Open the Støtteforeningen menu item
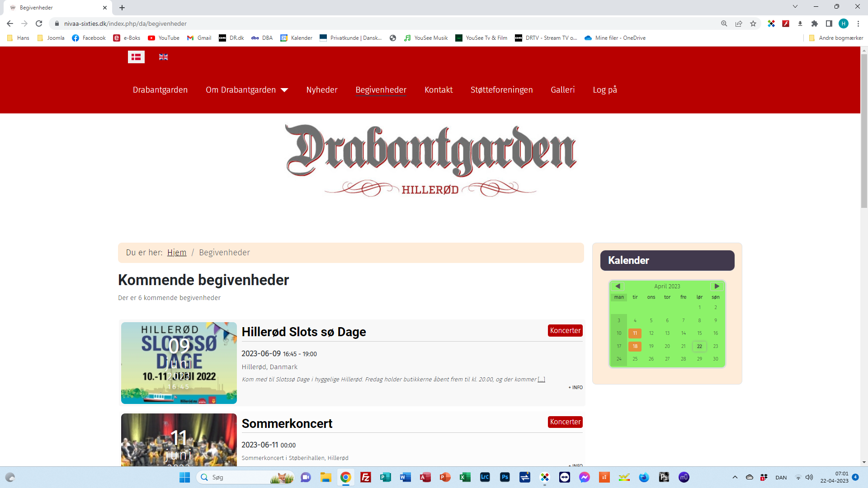868x488 pixels. pyautogui.click(x=502, y=90)
